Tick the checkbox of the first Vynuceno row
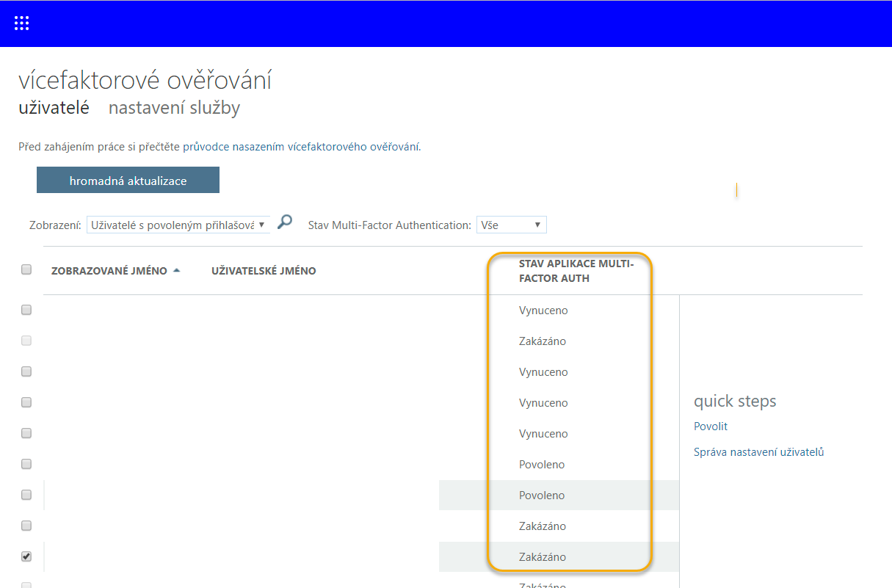 [x=26, y=310]
